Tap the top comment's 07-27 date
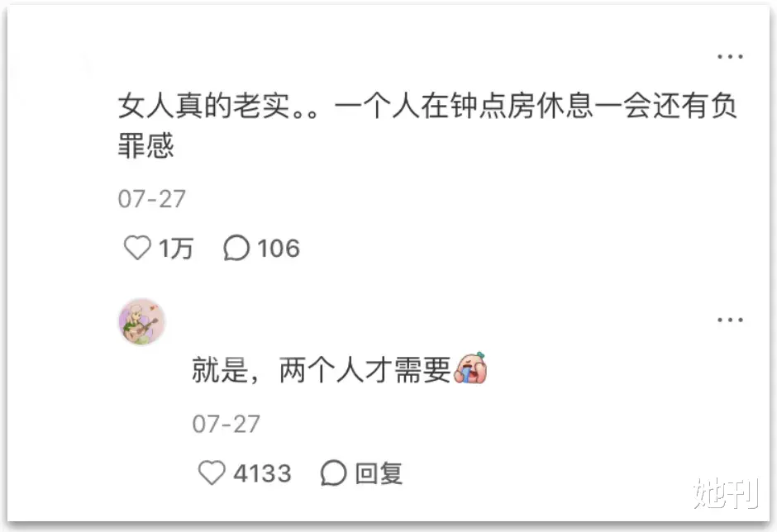Image resolution: width=777 pixels, height=532 pixels. pos(151,199)
